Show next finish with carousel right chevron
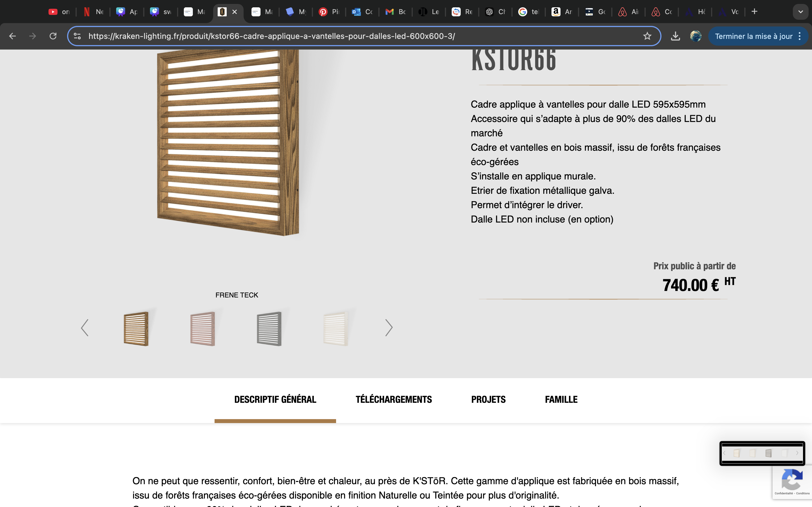This screenshot has height=507, width=812. 389,328
